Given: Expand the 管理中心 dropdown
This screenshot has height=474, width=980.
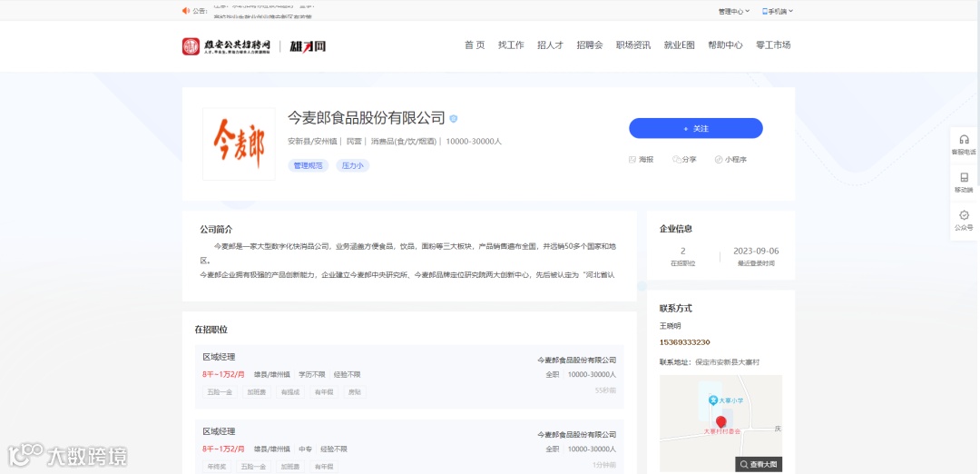Looking at the screenshot, I should (x=733, y=11).
